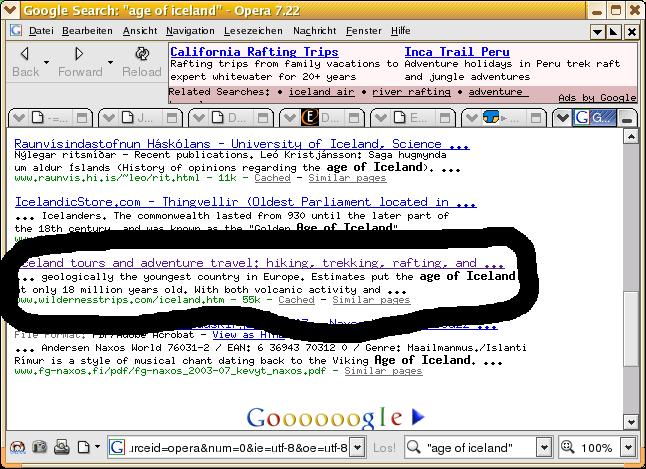Open the search field dropdown
The width and height of the screenshot is (646, 469).
point(544,448)
